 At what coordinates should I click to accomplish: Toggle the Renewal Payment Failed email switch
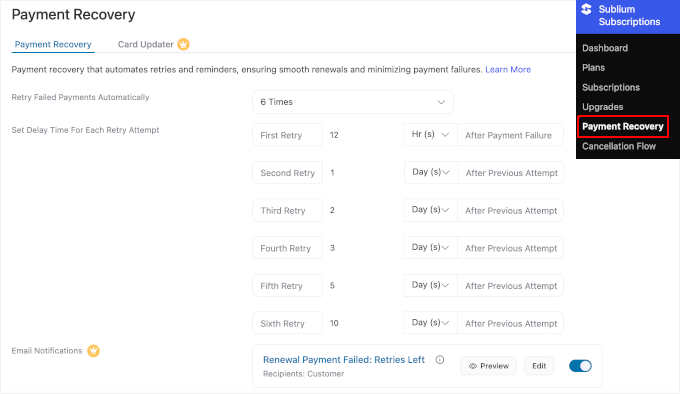pyautogui.click(x=580, y=366)
